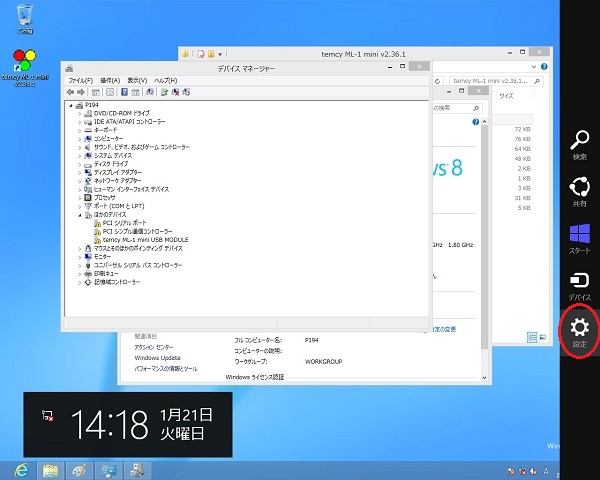Expand the ネットワーク アダプター node
Viewport: 600px width, 480px height.
tap(79, 180)
